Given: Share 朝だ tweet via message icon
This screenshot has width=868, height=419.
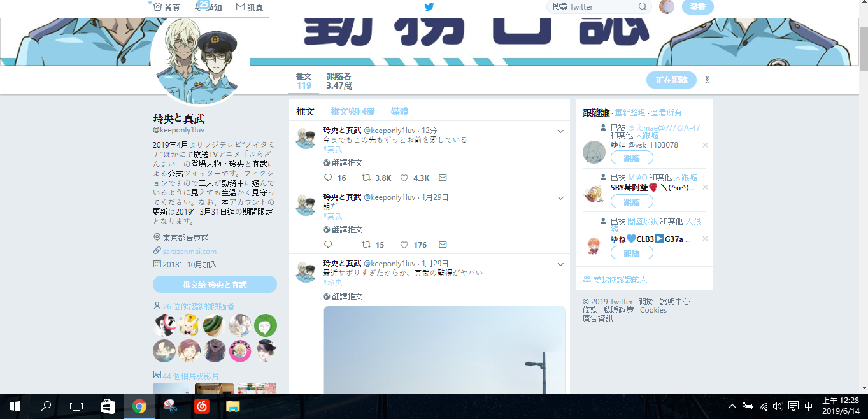Looking at the screenshot, I should (x=443, y=245).
